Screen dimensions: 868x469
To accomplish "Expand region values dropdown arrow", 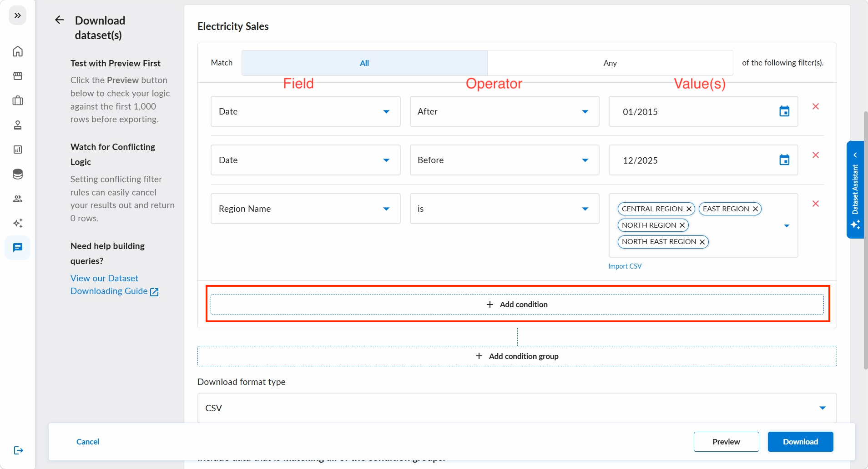I will [x=787, y=226].
